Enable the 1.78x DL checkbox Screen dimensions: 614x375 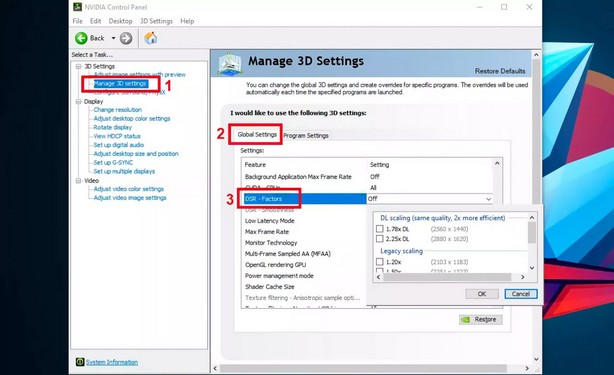379,229
